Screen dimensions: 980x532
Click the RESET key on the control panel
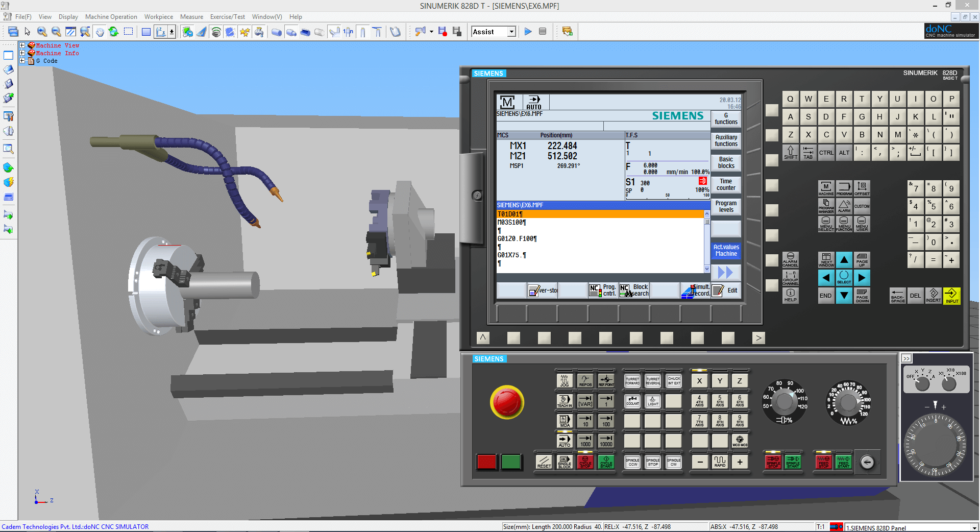[544, 462]
